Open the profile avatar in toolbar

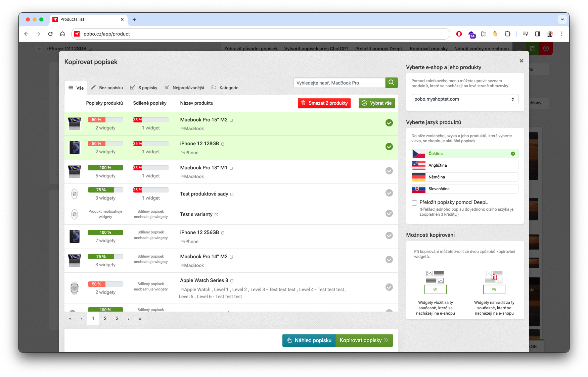(550, 34)
